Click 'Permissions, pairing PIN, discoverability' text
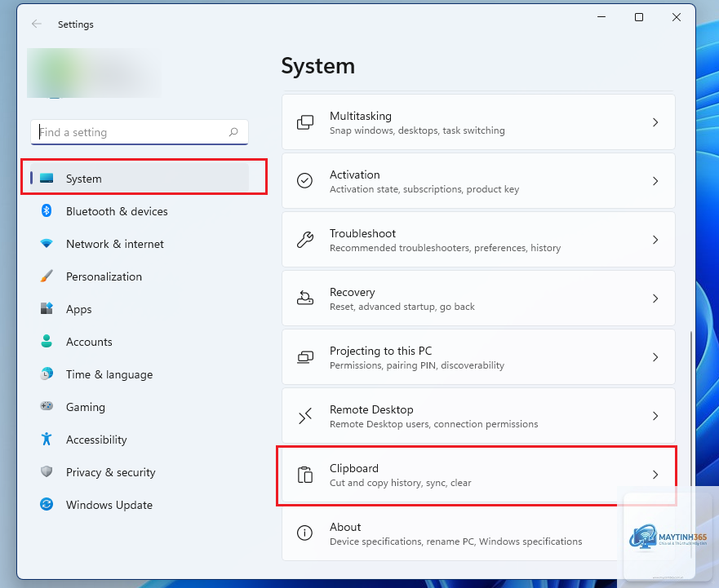Image resolution: width=719 pixels, height=588 pixels. 417,365
